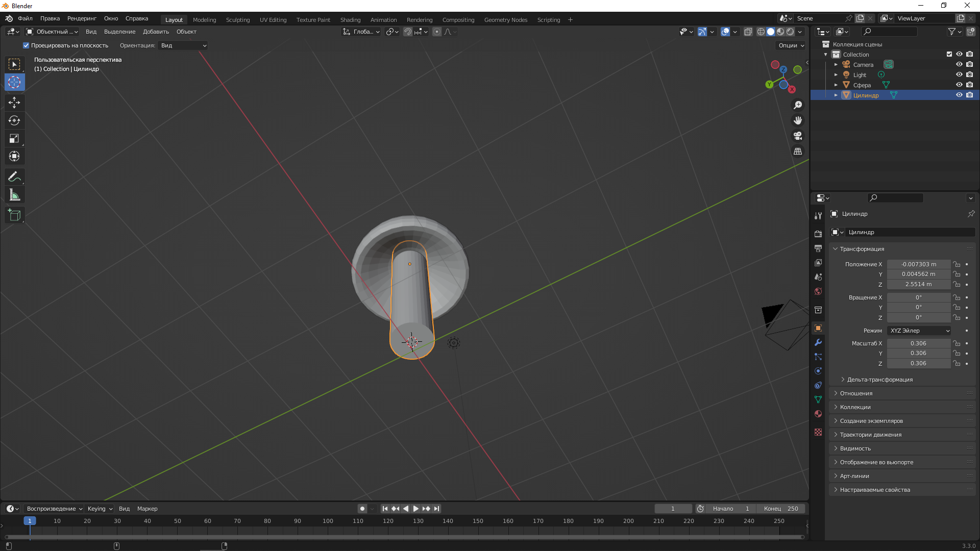Expand Camera in the outliner tree
Viewport: 980px width, 551px height.
click(836, 65)
